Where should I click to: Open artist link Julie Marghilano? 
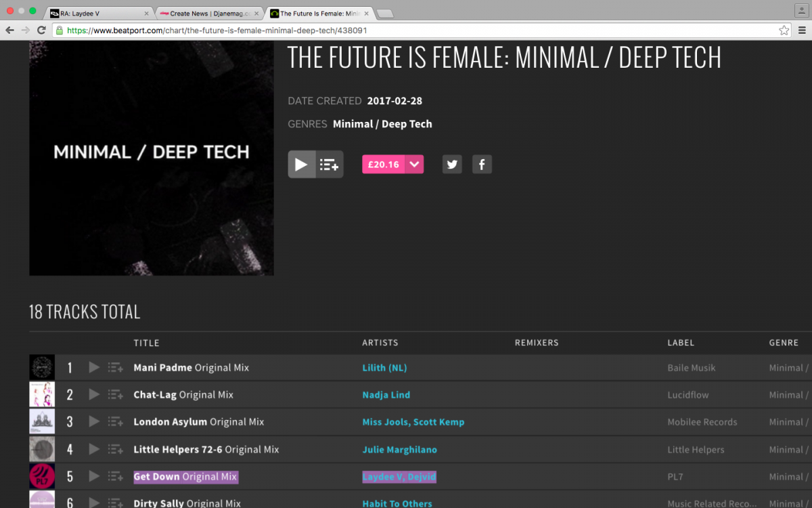[399, 450]
